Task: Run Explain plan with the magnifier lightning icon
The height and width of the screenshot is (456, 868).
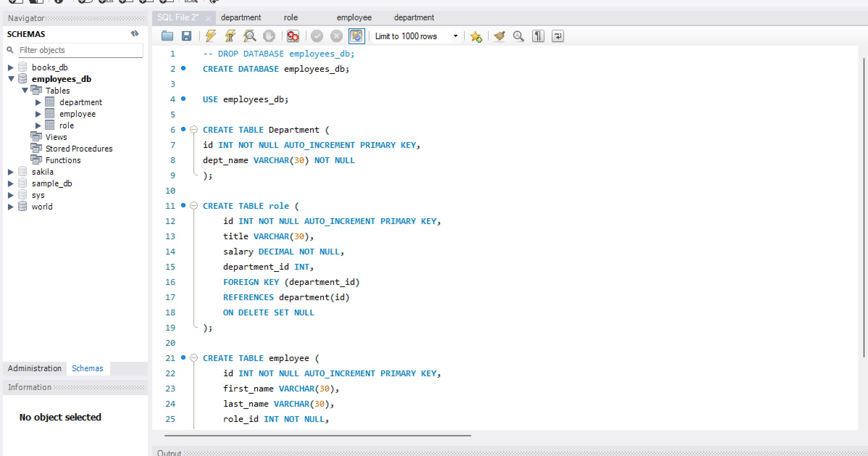Action: click(x=250, y=36)
